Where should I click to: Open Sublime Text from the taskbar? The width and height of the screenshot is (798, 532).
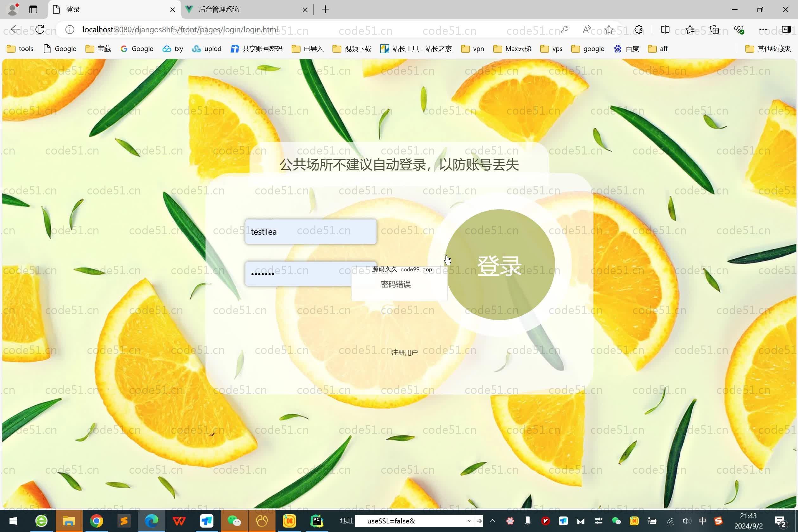(124, 521)
